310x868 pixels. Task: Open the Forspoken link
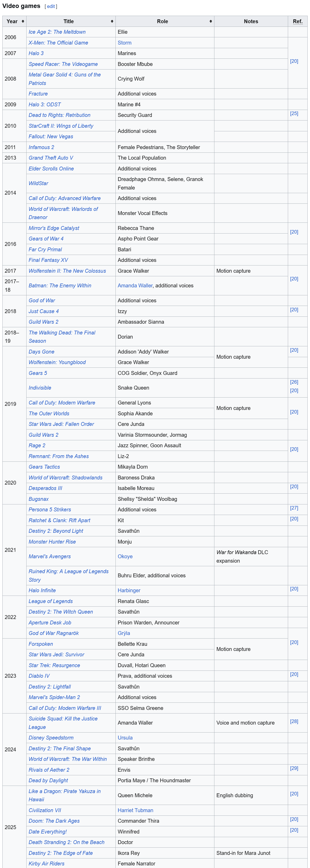pyautogui.click(x=41, y=644)
